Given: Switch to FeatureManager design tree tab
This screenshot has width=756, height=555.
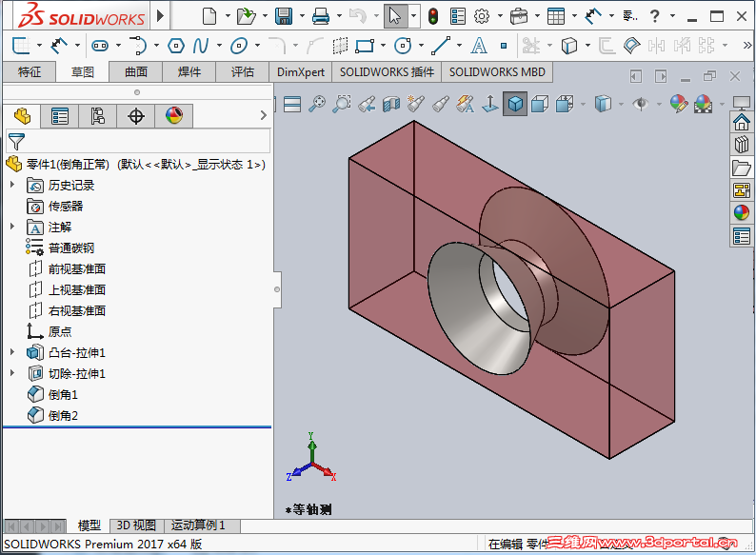Looking at the screenshot, I should click(x=22, y=116).
